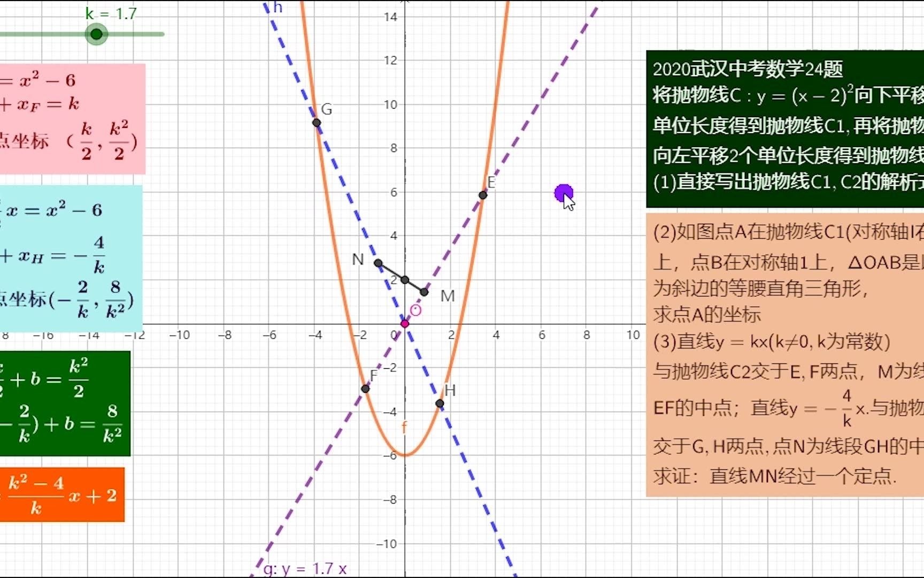
Task: Select point F on the parabola
Action: pos(365,389)
